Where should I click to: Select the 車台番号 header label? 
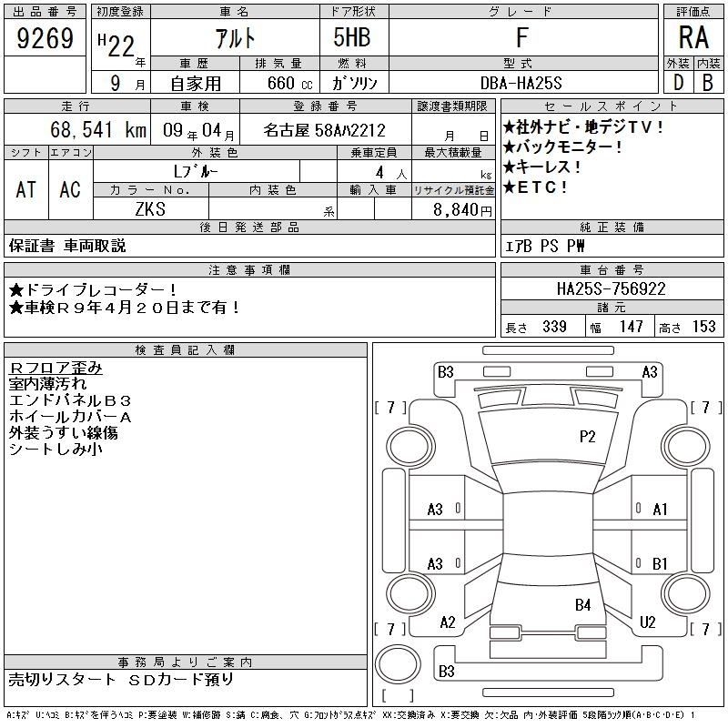[612, 269]
